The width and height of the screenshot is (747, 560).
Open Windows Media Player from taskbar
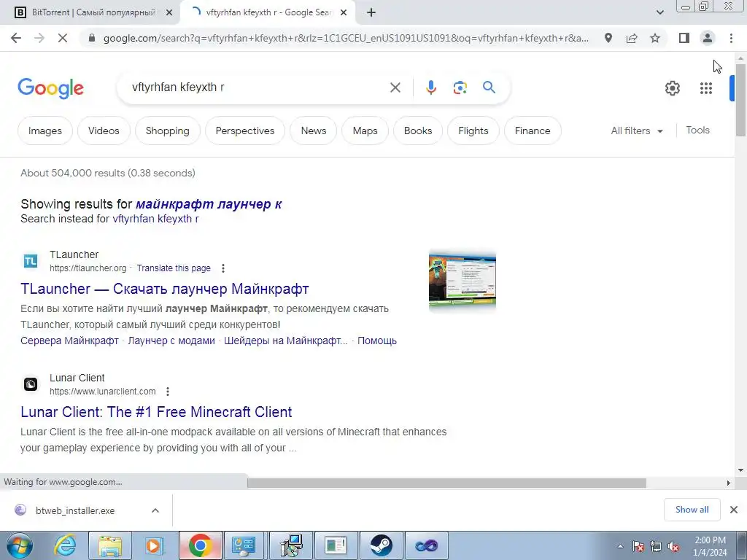click(153, 545)
